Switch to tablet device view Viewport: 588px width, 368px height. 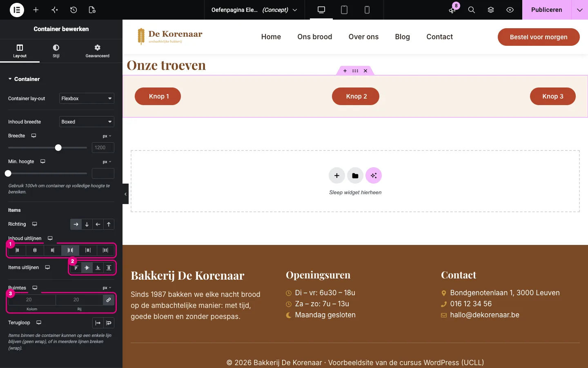(344, 10)
